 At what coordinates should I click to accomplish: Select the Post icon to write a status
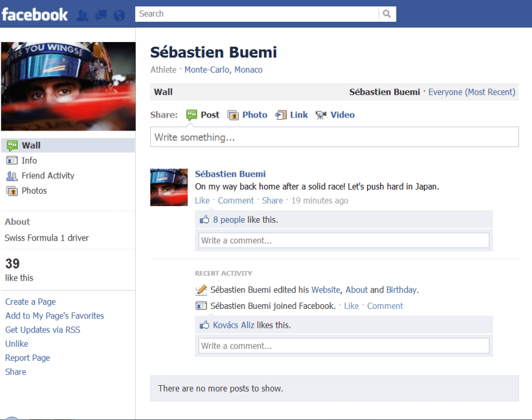pos(192,115)
